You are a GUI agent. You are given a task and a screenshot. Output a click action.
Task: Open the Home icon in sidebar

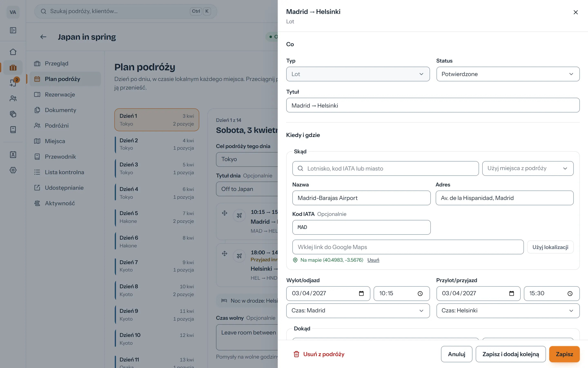[13, 52]
